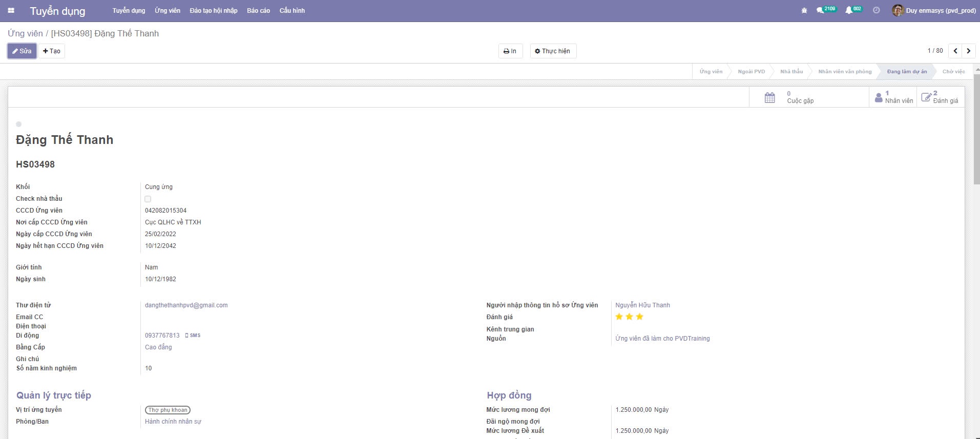
Task: Select the Chờ việc stage
Action: pos(953,71)
